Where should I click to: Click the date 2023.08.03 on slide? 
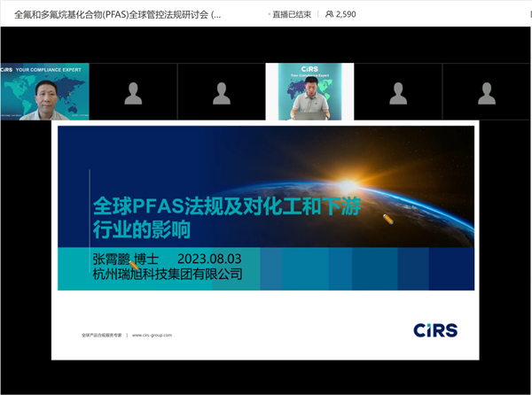(209, 259)
